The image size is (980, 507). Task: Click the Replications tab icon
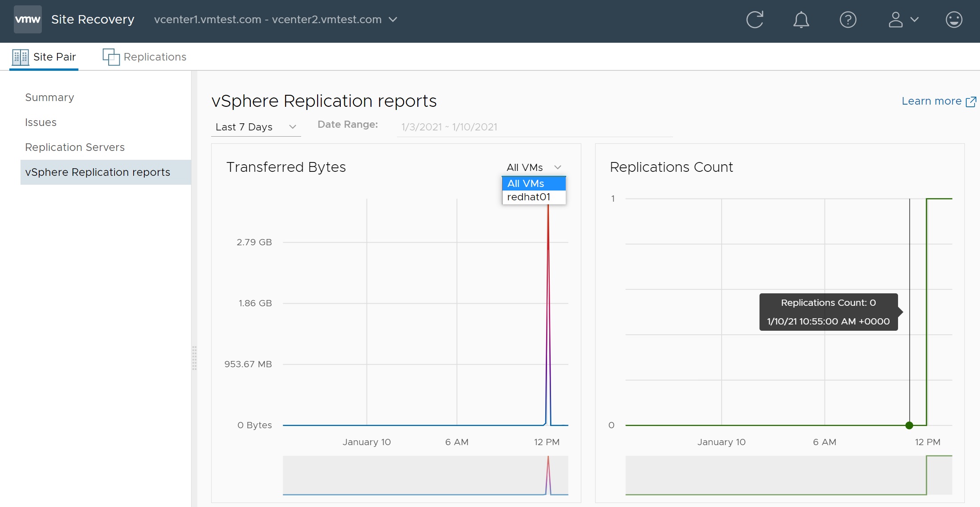tap(111, 57)
